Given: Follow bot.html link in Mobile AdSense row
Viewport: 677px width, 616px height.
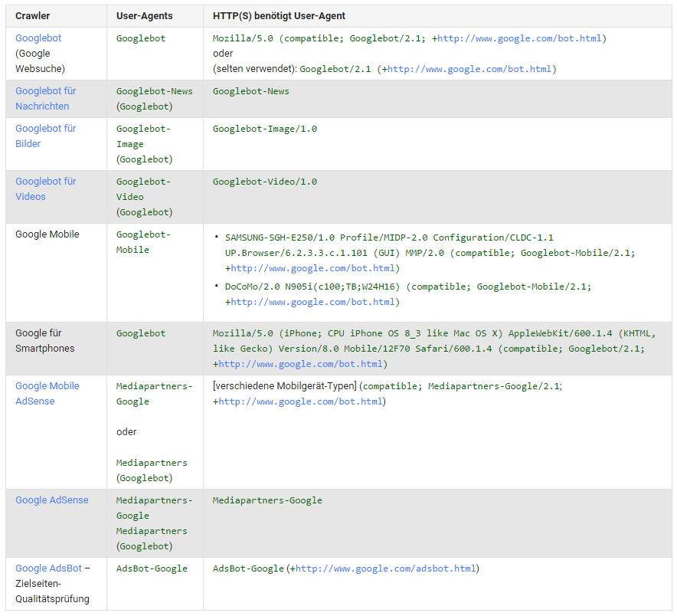Looking at the screenshot, I should point(300,401).
